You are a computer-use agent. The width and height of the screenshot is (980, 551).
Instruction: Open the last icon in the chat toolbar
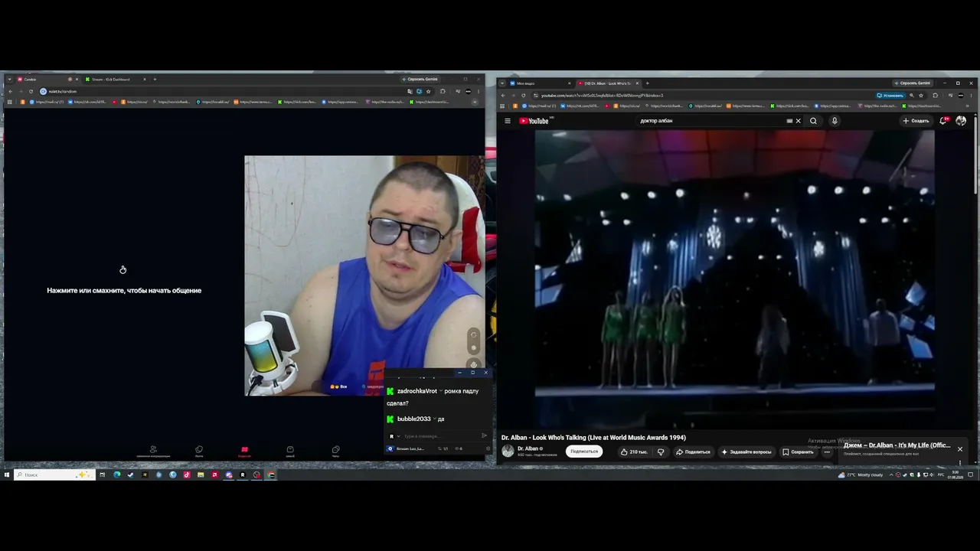tap(335, 450)
